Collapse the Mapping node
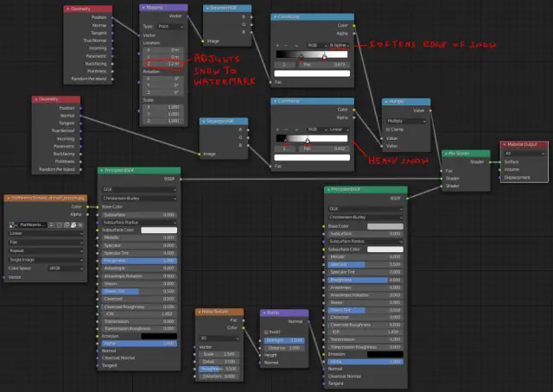The width and height of the screenshot is (553, 392). (x=143, y=8)
